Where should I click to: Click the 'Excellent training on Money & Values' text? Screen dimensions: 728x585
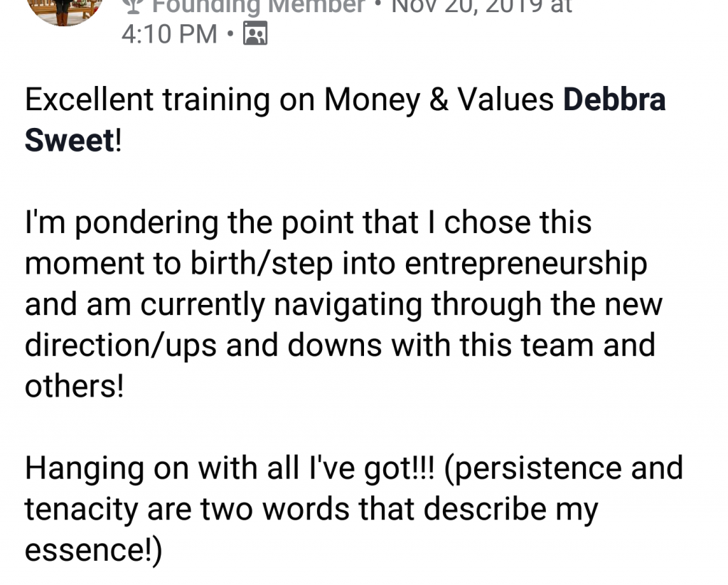tap(289, 100)
